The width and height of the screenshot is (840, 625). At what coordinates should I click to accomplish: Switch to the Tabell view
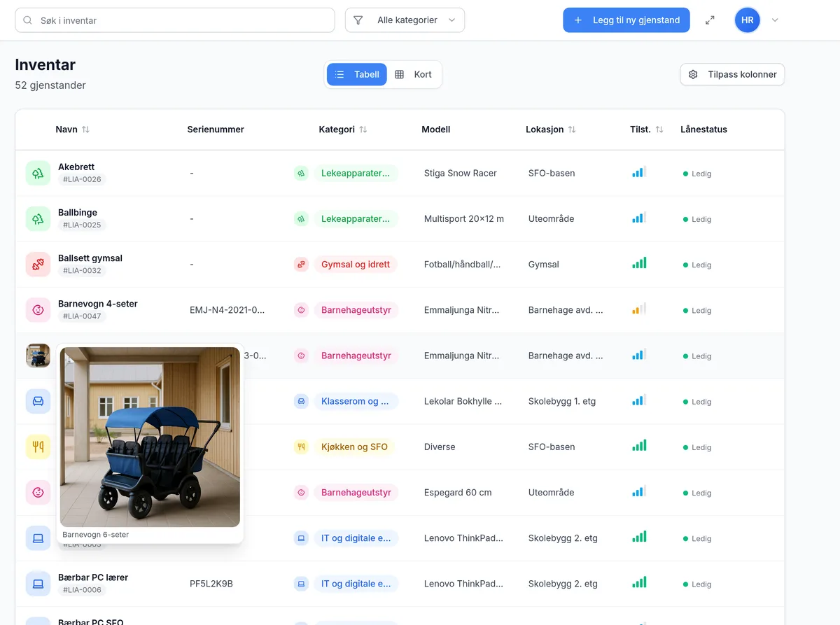[x=357, y=74]
